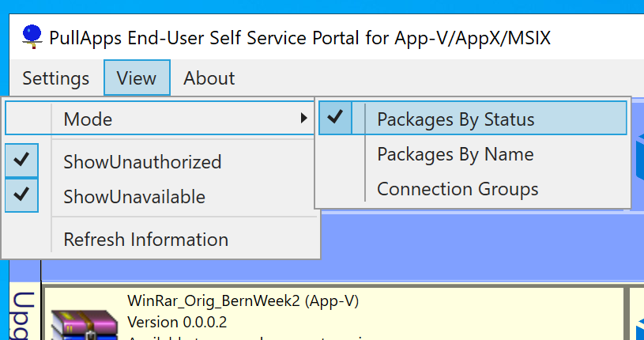Image resolution: width=644 pixels, height=340 pixels.
Task: Collapse the open View menu
Action: point(137,78)
